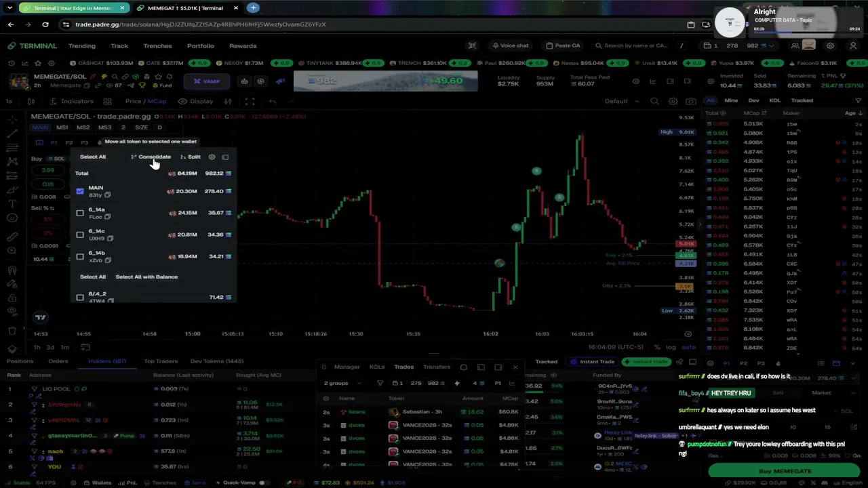This screenshot has height=488, width=868.
Task: Select the MS1 wallet preset tab
Action: [x=62, y=127]
